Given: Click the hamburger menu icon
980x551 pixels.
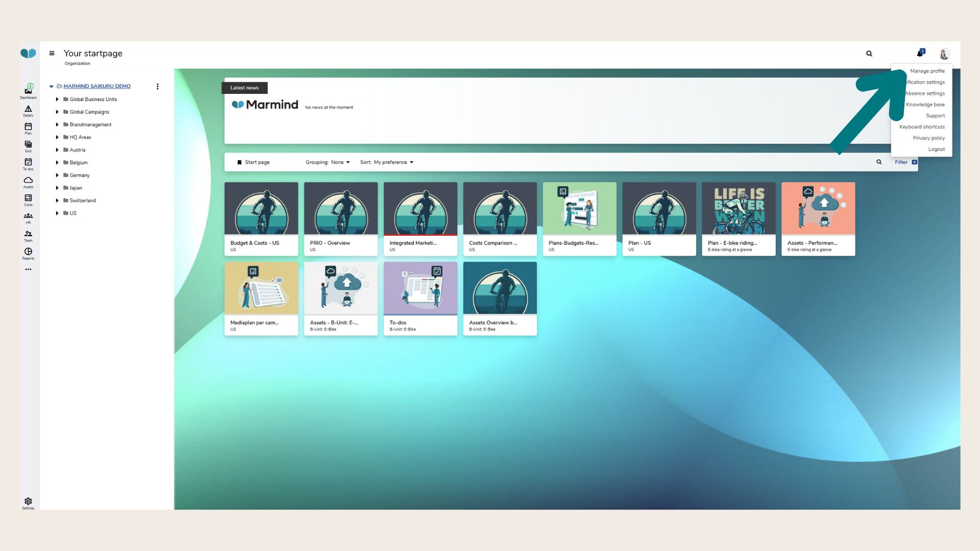Looking at the screenshot, I should click(52, 53).
